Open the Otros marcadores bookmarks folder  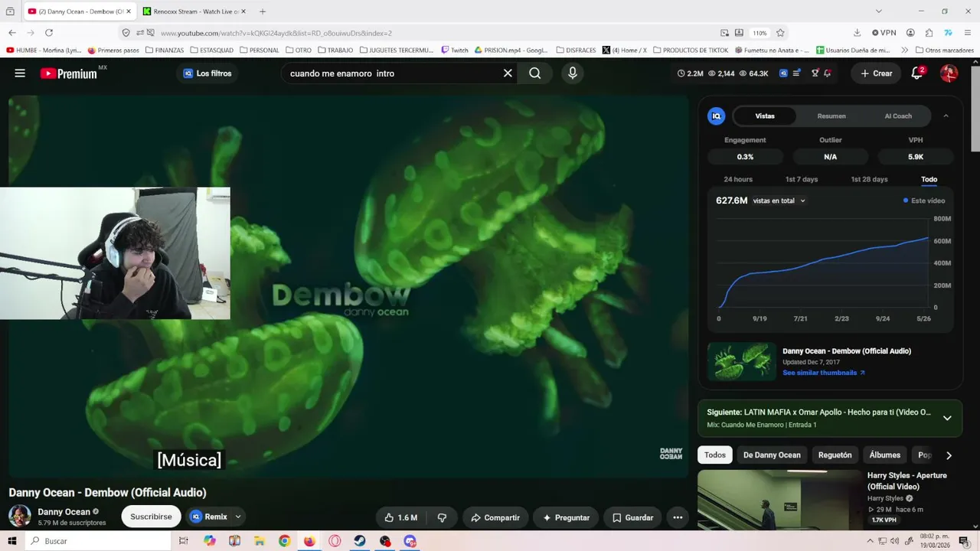coord(945,51)
